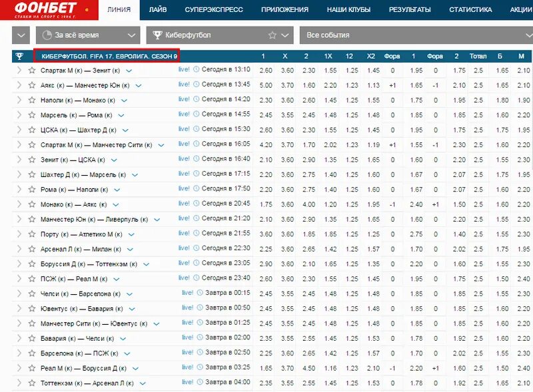Favorite Киберфутбол via star in sport filter
Image resolution: width=533 pixels, height=392 pixels.
[x=272, y=35]
